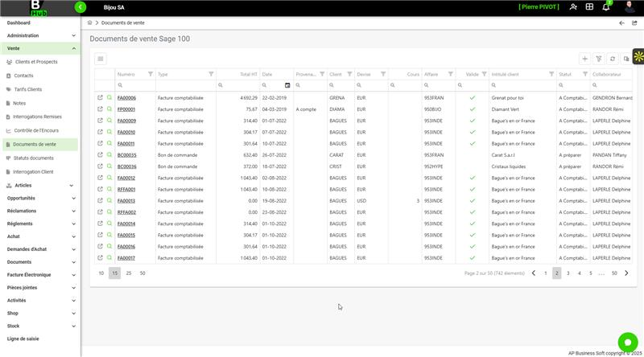Open Contrôle de l'Encours
This screenshot has height=357, width=644.
[36, 130]
